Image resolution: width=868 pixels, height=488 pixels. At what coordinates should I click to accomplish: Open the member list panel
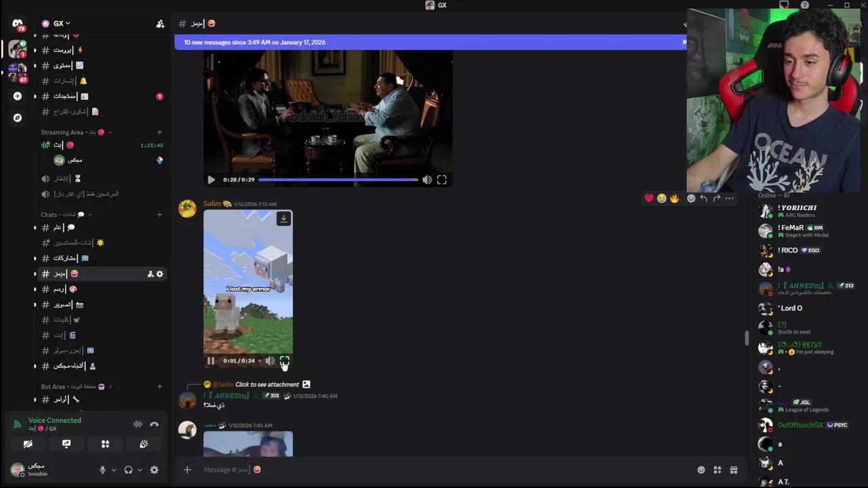click(x=685, y=24)
